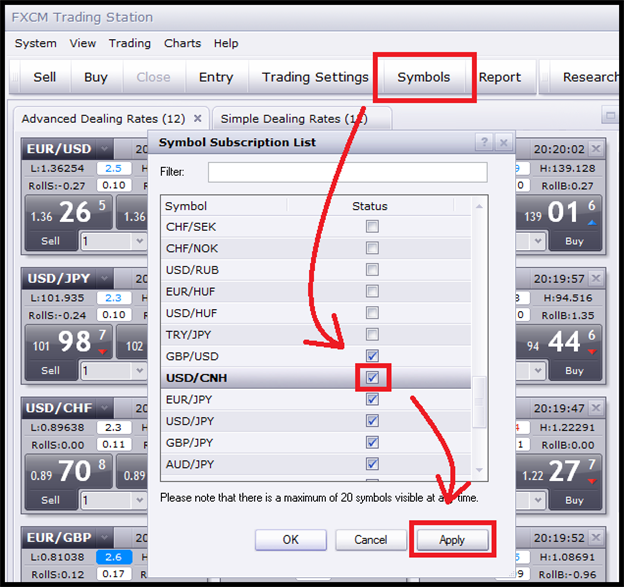The width and height of the screenshot is (624, 587).
Task: Click the Buy price 139 01
Action: [559, 213]
